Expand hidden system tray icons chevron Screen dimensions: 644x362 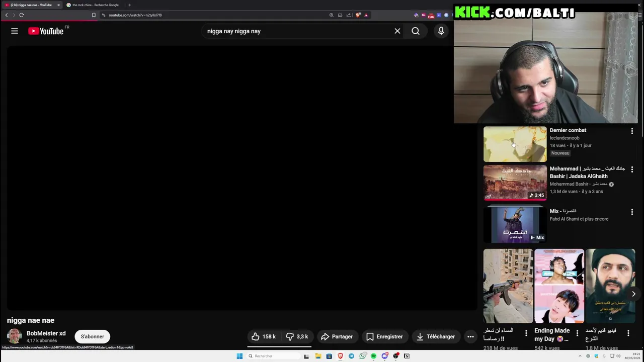pyautogui.click(x=580, y=356)
